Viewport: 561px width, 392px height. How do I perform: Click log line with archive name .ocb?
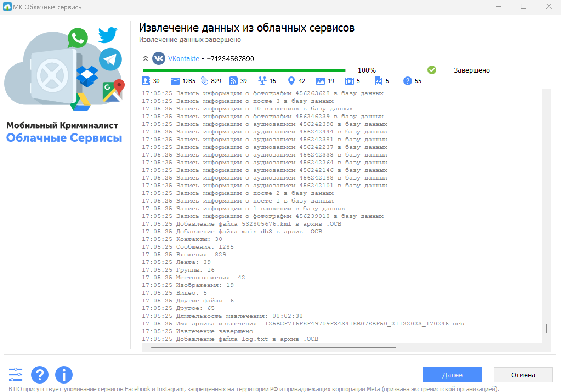(303, 323)
